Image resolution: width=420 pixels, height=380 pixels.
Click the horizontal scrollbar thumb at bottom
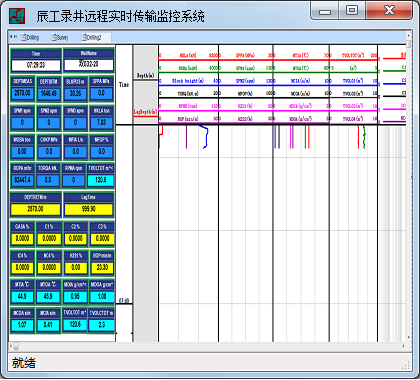pyautogui.click(x=16, y=346)
